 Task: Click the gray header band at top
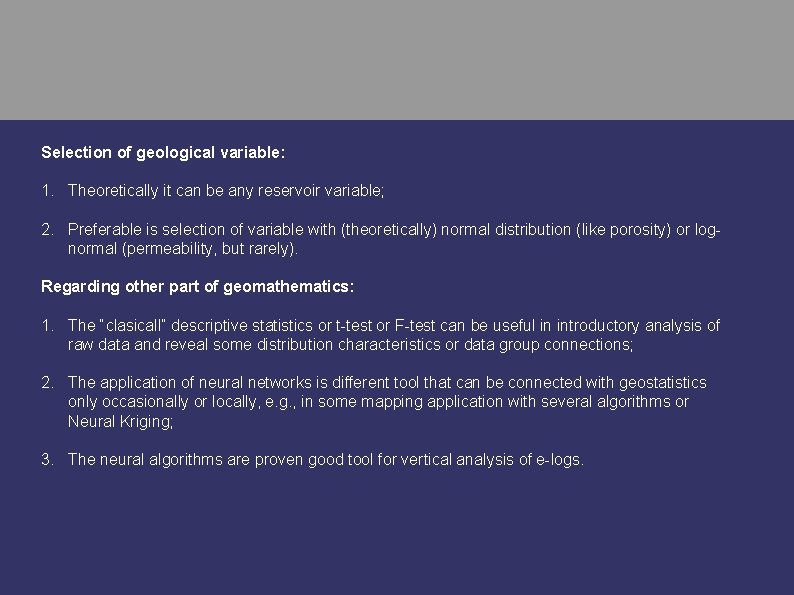(x=397, y=60)
